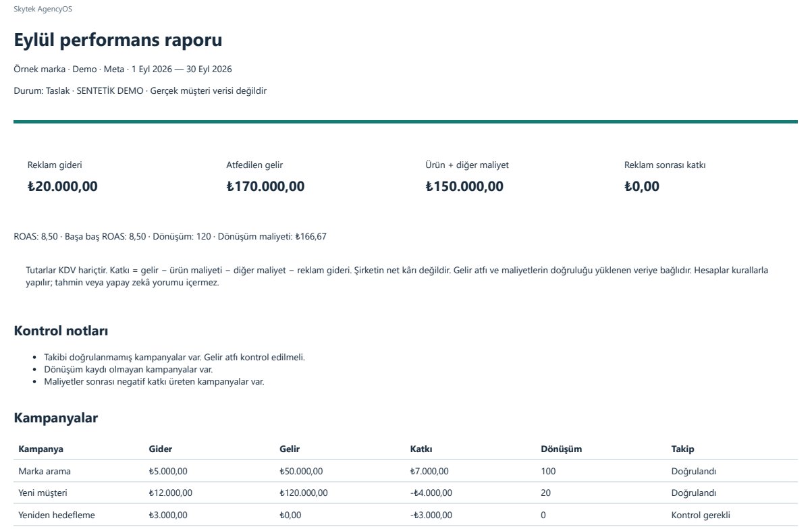The width and height of the screenshot is (812, 531).
Task: Click Doğrulandı status in Marka arama row
Action: click(693, 471)
